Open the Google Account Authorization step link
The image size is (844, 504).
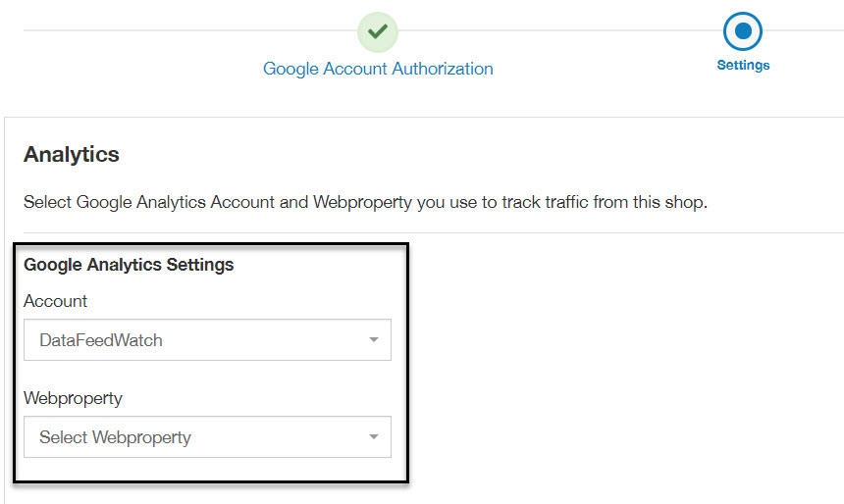pos(378,69)
